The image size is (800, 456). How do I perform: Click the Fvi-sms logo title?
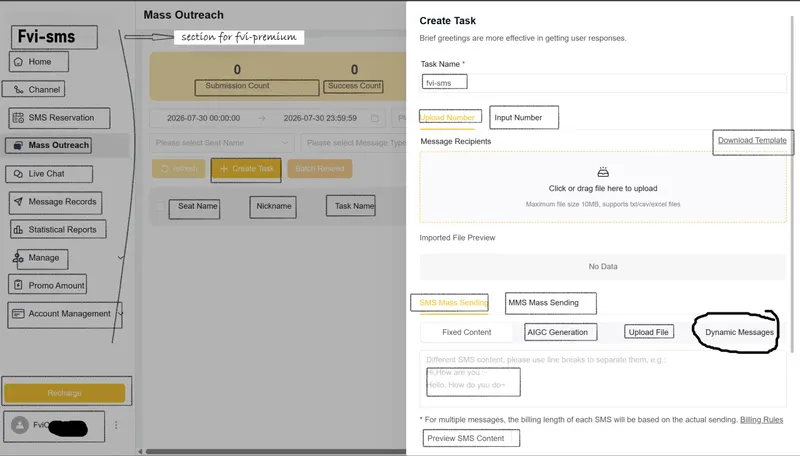pyautogui.click(x=46, y=37)
